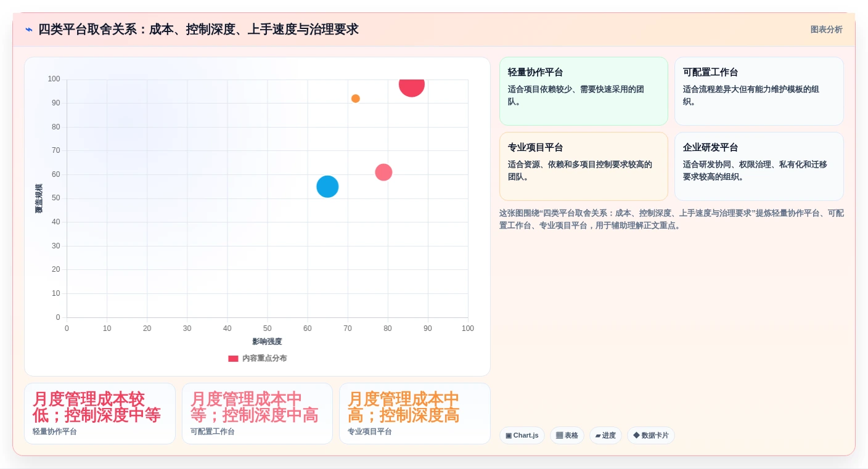868x469 pixels.
Task: Click the 月度管理成本较低 stat card
Action: [100, 414]
